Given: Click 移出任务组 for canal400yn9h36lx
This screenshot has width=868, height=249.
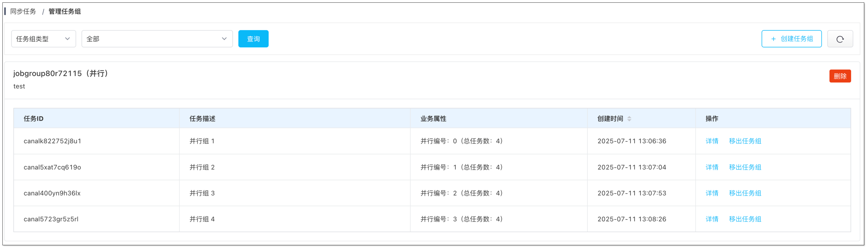Looking at the screenshot, I should 745,193.
